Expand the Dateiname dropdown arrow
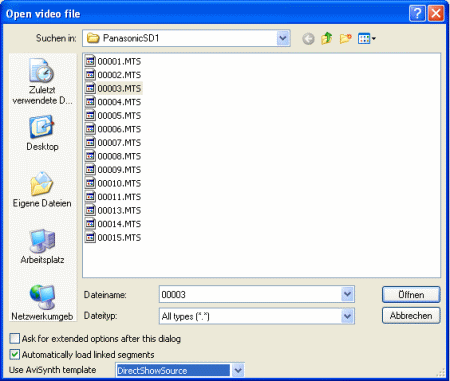The width and height of the screenshot is (450, 381). [347, 294]
